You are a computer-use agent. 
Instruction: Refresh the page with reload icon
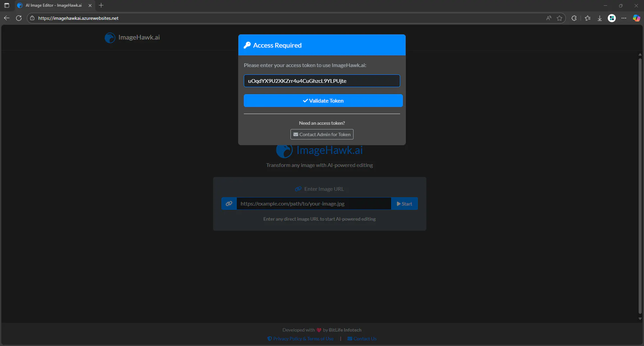pyautogui.click(x=19, y=18)
